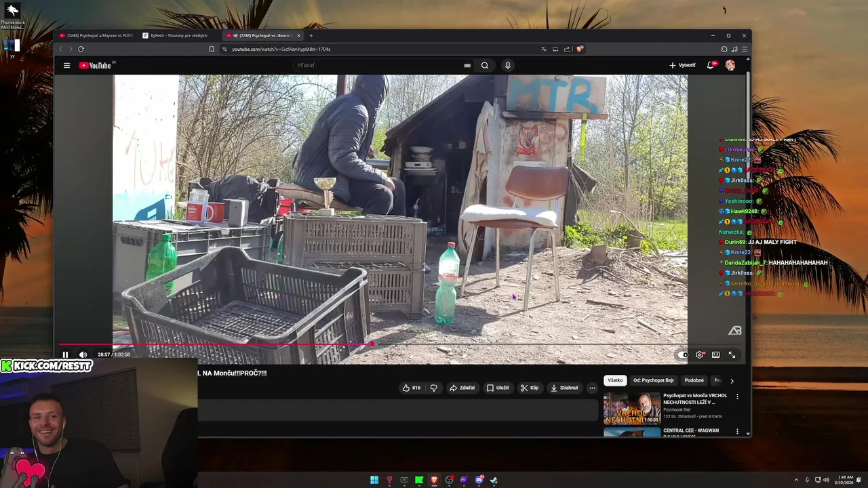
Task: Open Kick app from the taskbar
Action: tap(419, 480)
